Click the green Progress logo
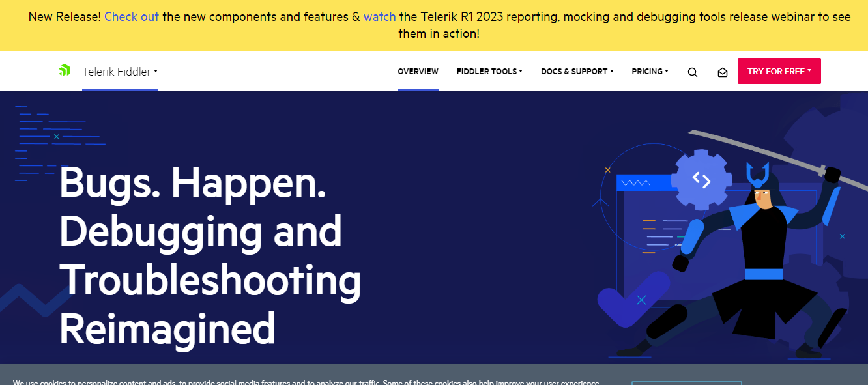Screen dimensions: 868x385 click(65, 69)
